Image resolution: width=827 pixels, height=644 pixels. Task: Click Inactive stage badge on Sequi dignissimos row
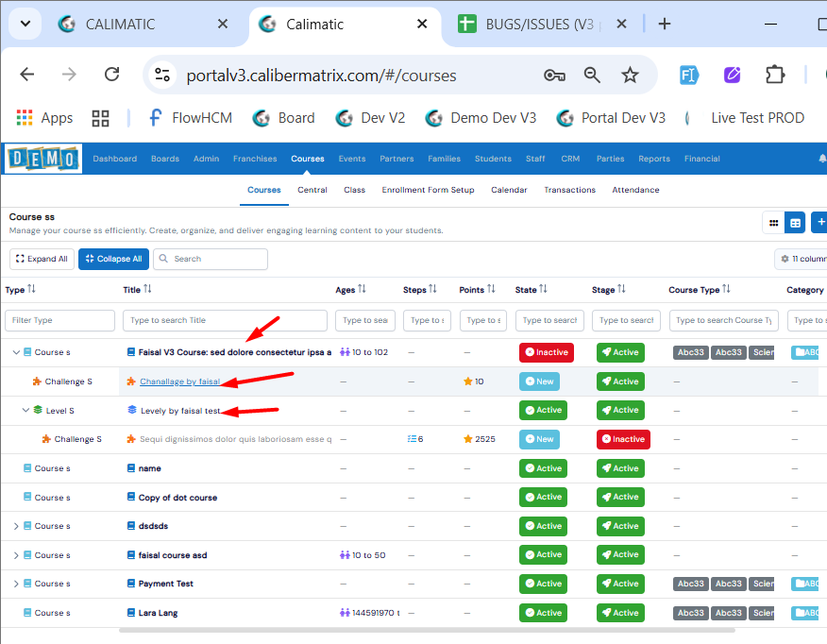coord(623,439)
